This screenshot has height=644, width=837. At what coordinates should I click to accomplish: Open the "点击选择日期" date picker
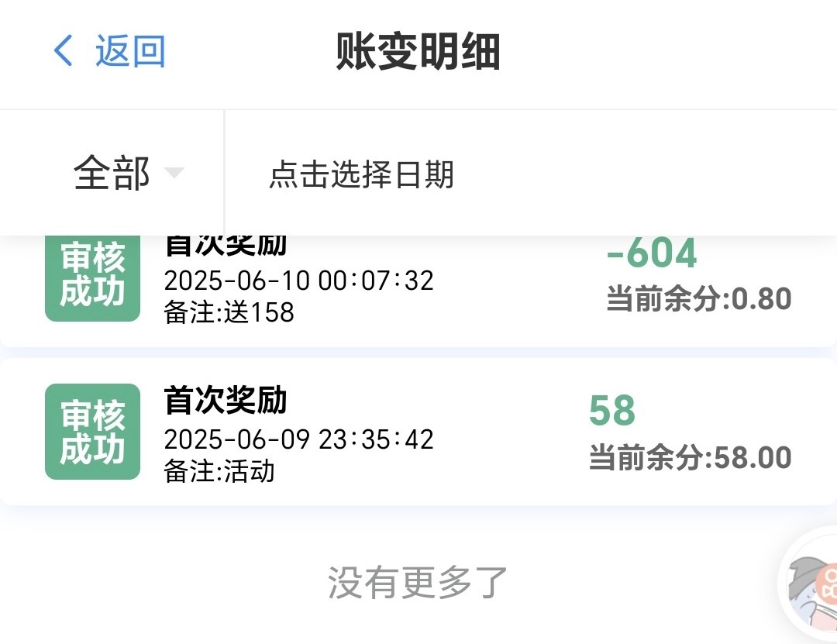click(x=361, y=174)
